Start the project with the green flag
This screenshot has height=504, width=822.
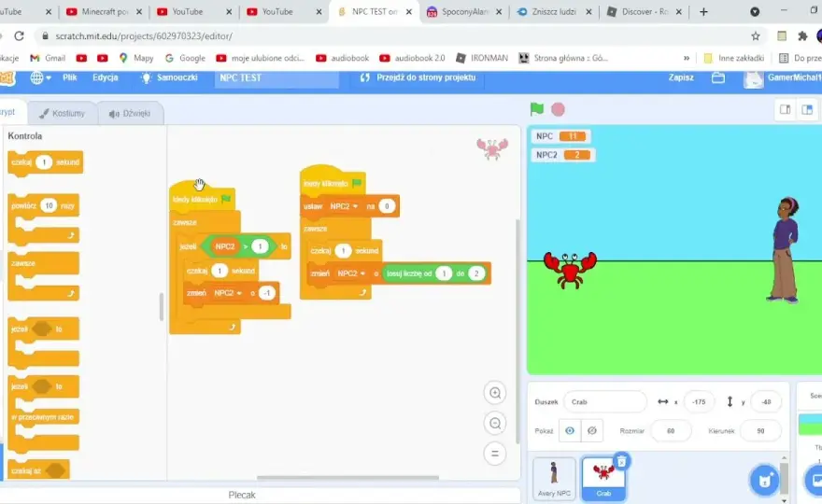(537, 109)
